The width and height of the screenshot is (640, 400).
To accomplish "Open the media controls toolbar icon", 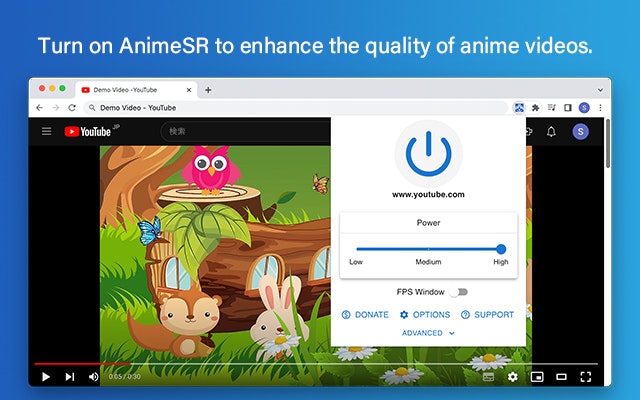I will (552, 108).
